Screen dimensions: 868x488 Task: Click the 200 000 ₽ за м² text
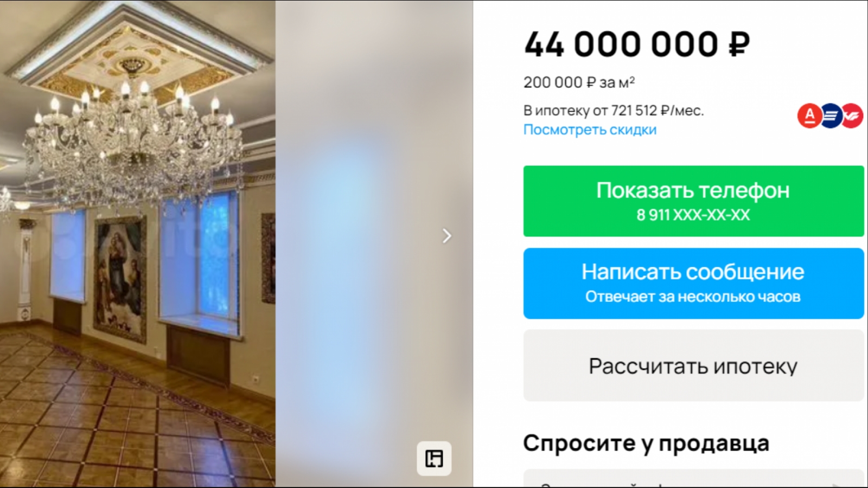coord(579,82)
